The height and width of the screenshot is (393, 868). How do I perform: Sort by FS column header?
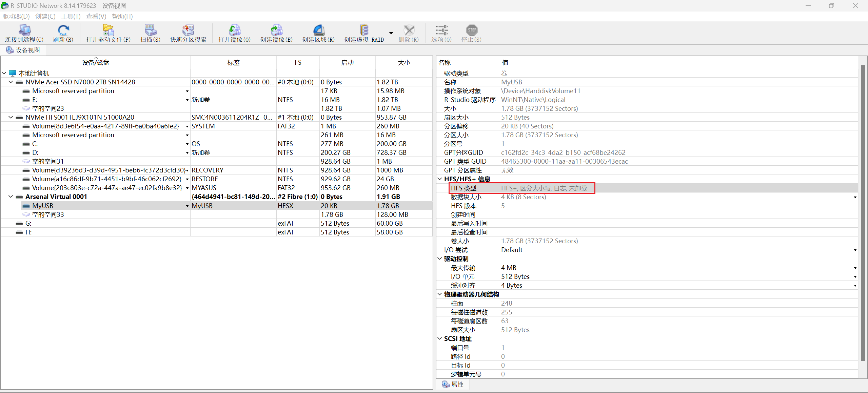pos(298,62)
